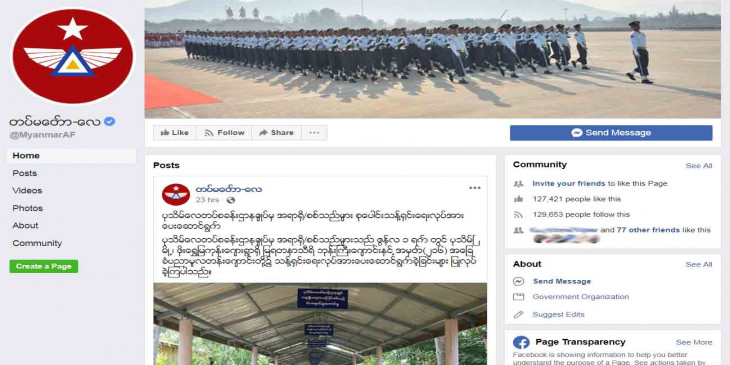Open the three-dots menu on the post
Viewport: 730px width, 365px height.
pyautogui.click(x=474, y=188)
